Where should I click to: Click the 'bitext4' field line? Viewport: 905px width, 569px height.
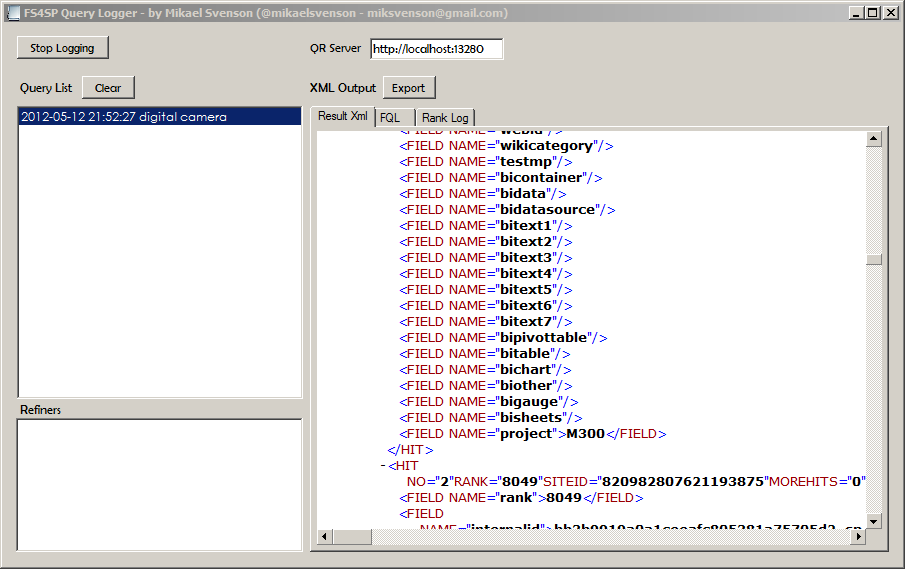[486, 274]
